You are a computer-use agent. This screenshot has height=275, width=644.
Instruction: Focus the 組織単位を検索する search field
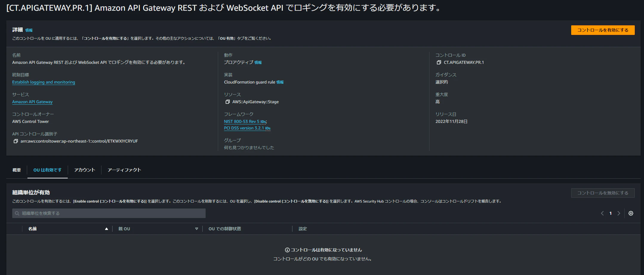109,213
